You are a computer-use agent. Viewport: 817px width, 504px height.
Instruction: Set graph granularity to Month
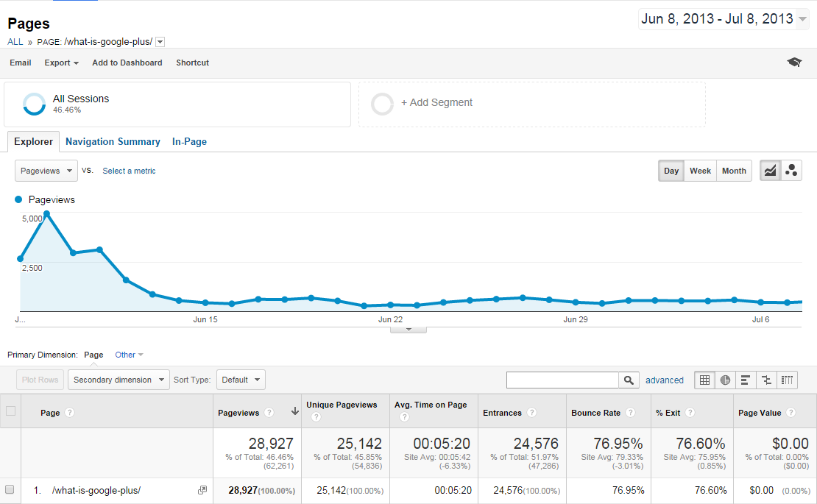[734, 171]
